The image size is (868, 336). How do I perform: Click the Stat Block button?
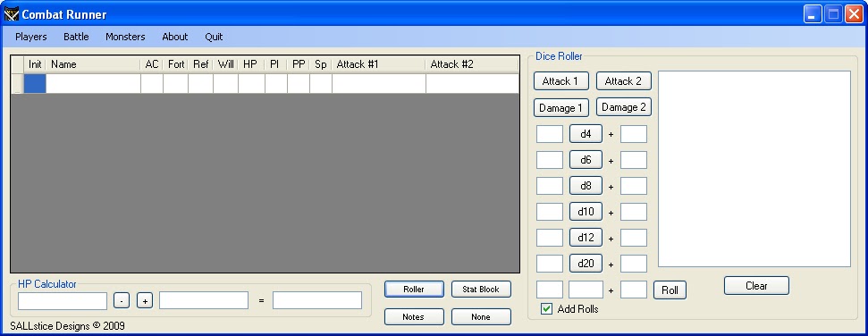481,289
